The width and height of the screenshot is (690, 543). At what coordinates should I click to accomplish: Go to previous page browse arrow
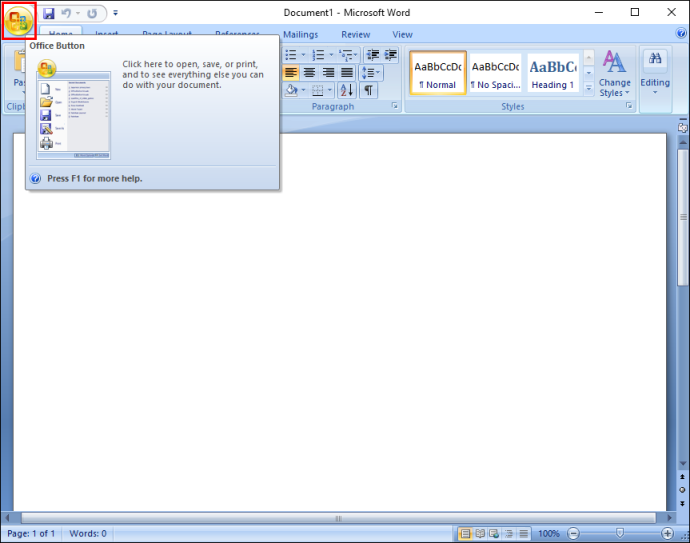(x=683, y=477)
